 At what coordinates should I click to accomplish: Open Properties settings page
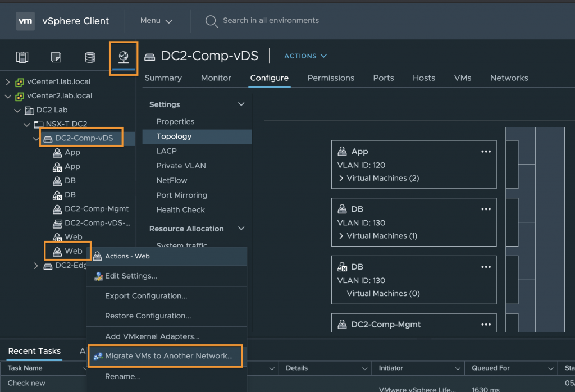pyautogui.click(x=175, y=121)
